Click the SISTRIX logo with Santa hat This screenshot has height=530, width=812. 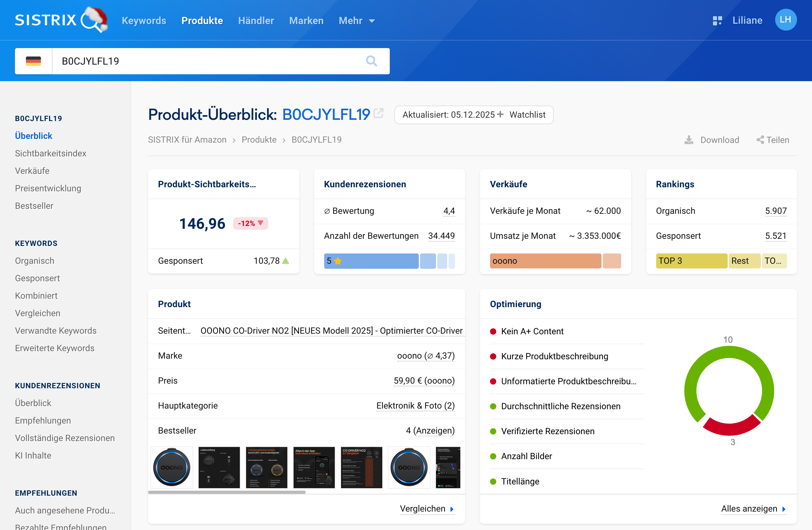(61, 20)
